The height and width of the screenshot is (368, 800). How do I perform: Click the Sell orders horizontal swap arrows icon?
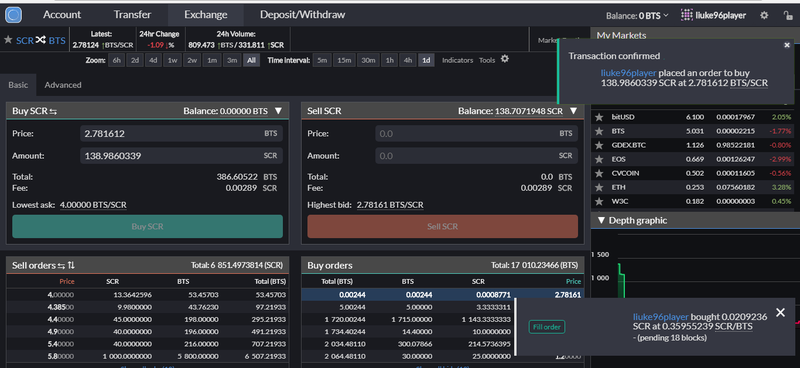61,265
